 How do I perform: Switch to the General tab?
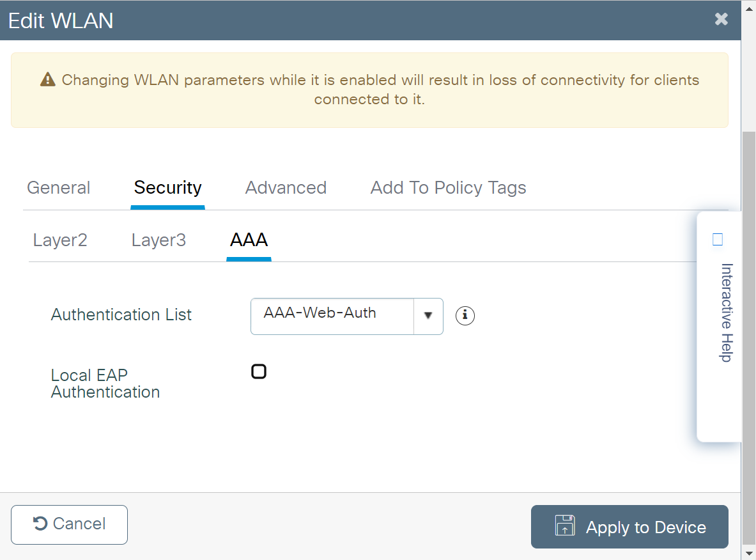pyautogui.click(x=59, y=188)
